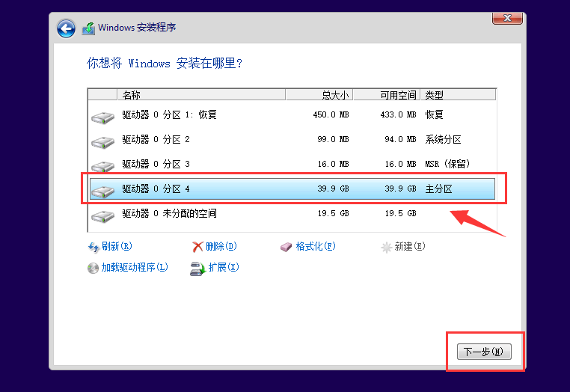Select row 驱动器 0 分区 3

(292, 165)
